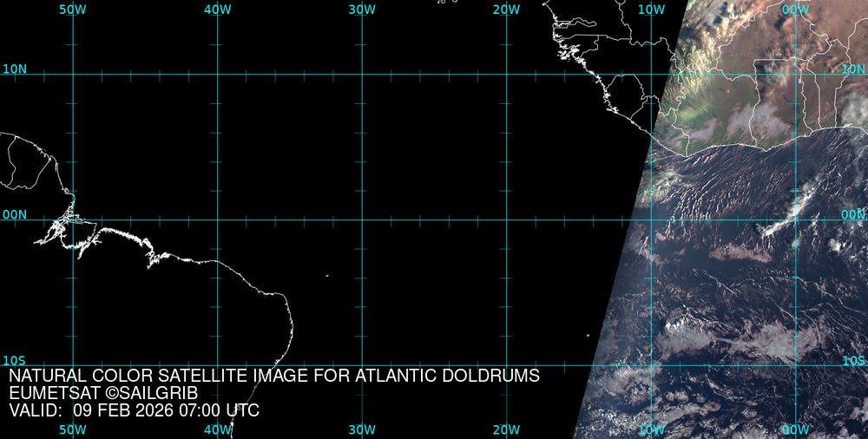Click the 10N latitude label on the left side

[x=15, y=69]
